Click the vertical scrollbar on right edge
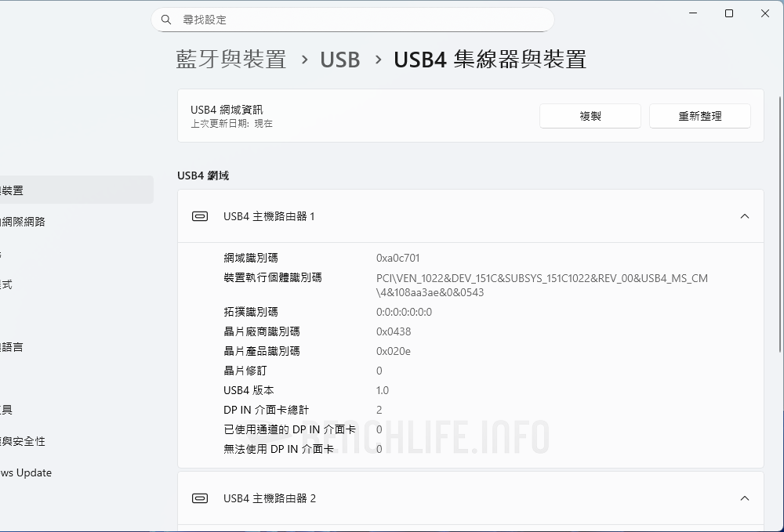 click(x=779, y=235)
